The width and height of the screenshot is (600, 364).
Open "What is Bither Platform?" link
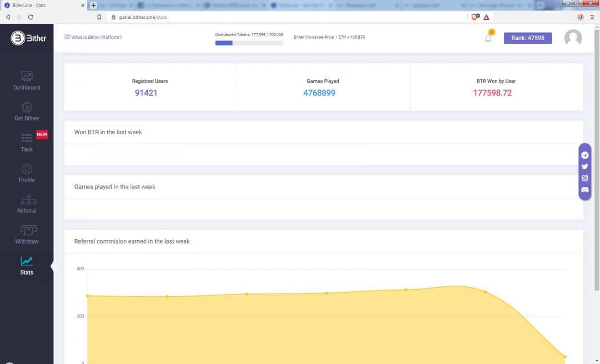point(93,37)
